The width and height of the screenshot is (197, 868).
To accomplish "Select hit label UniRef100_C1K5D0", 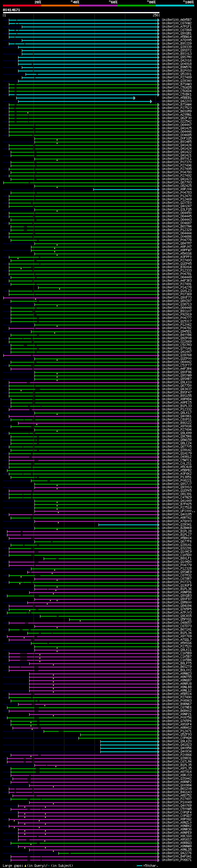I will [177, 555].
